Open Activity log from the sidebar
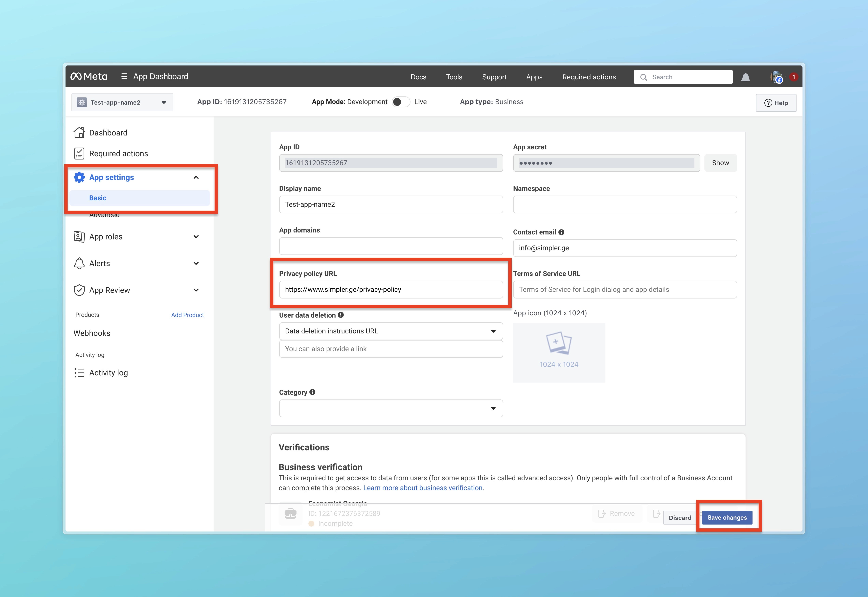 (x=108, y=373)
